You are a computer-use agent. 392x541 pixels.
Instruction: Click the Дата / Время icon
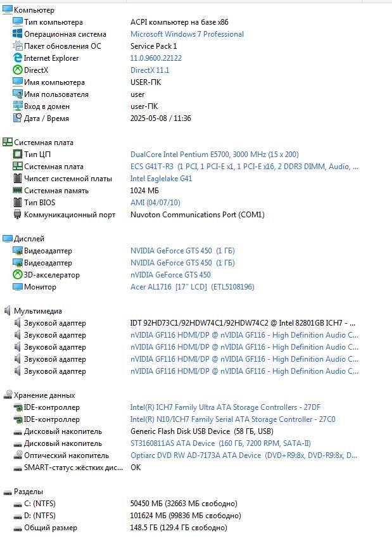coord(18,118)
